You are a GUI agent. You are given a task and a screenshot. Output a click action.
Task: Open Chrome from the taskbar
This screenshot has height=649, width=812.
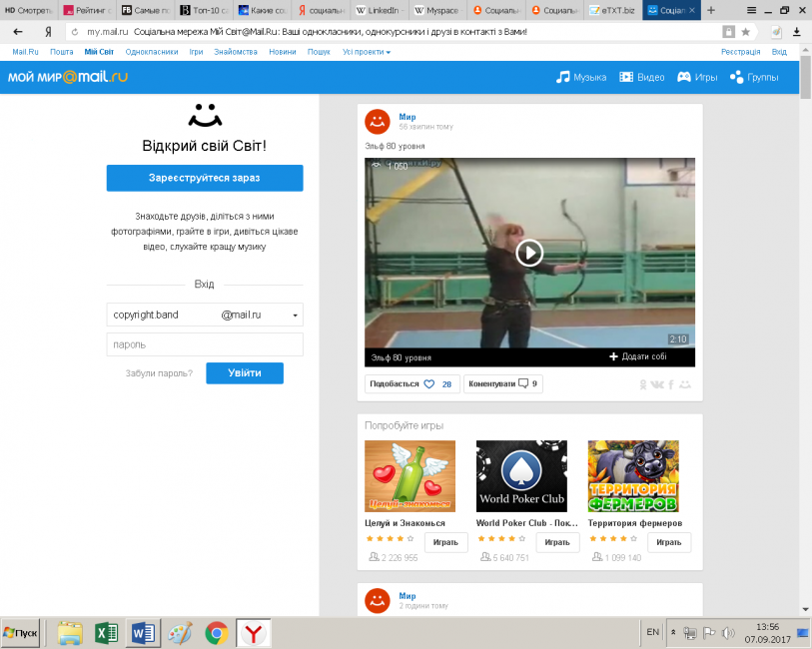pos(217,633)
